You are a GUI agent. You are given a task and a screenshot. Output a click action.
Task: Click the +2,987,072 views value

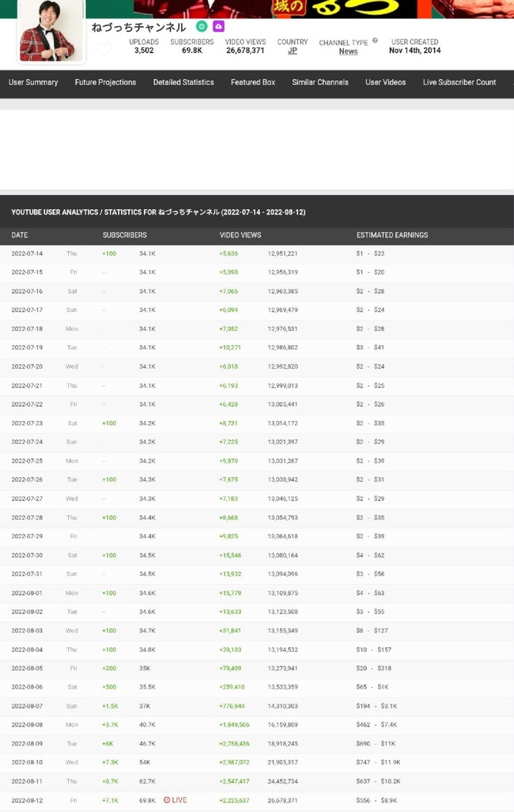pos(235,762)
